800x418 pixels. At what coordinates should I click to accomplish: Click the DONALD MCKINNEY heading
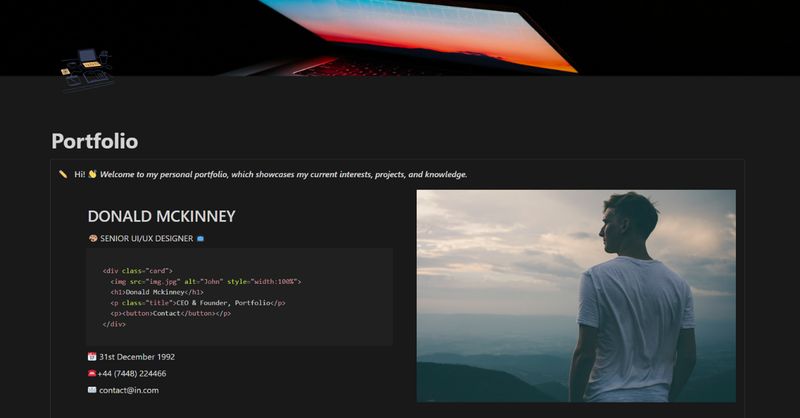(161, 216)
